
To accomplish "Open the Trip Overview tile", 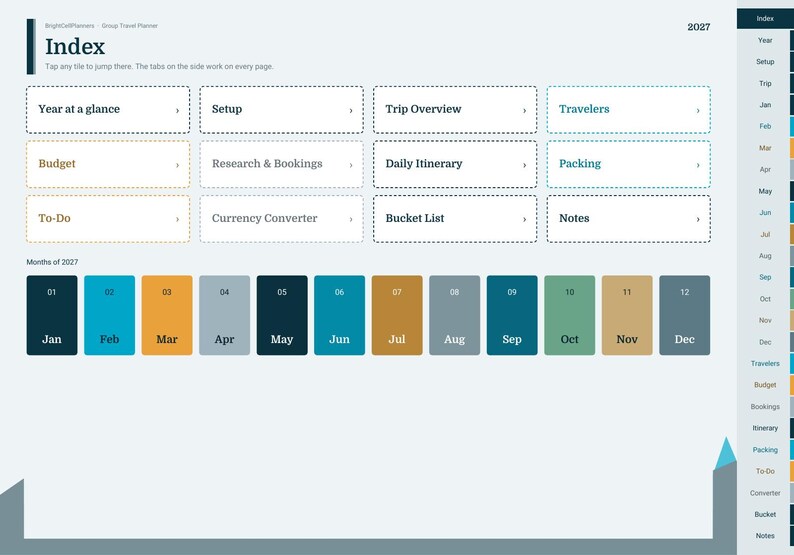I will (455, 110).
